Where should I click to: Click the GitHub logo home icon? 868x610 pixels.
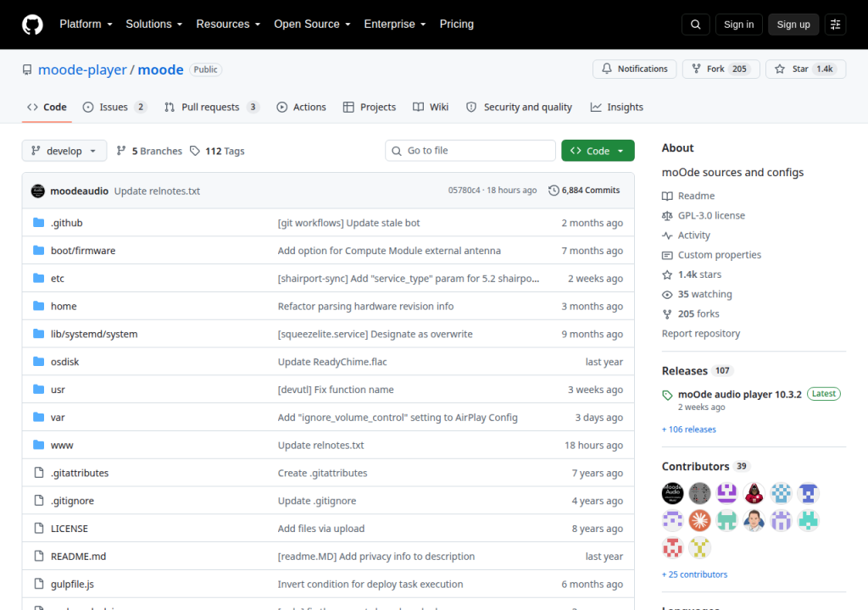tap(32, 25)
